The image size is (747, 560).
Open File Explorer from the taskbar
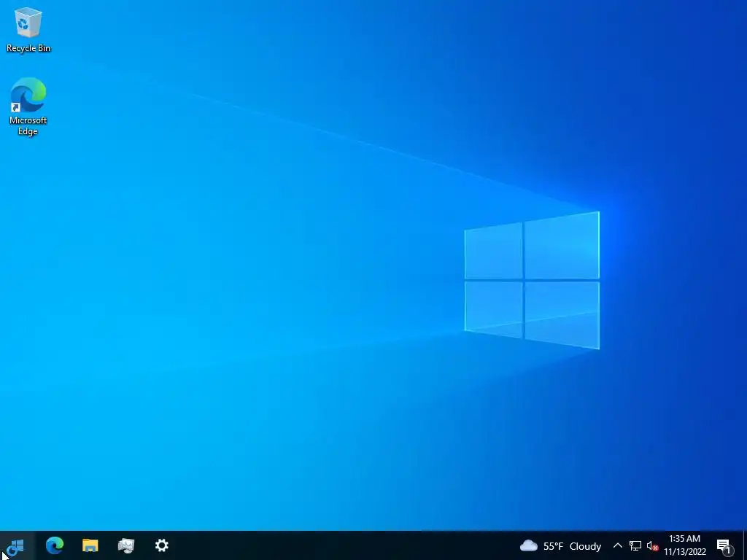tap(90, 545)
